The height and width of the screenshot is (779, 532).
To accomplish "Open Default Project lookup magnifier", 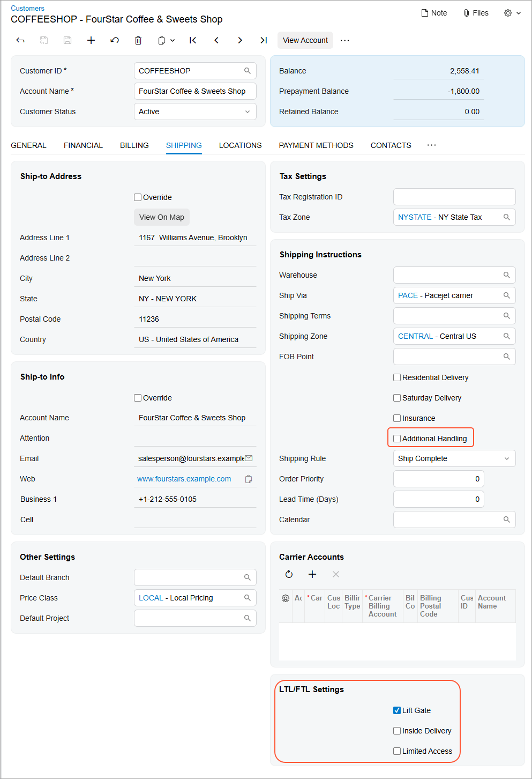I will (248, 618).
